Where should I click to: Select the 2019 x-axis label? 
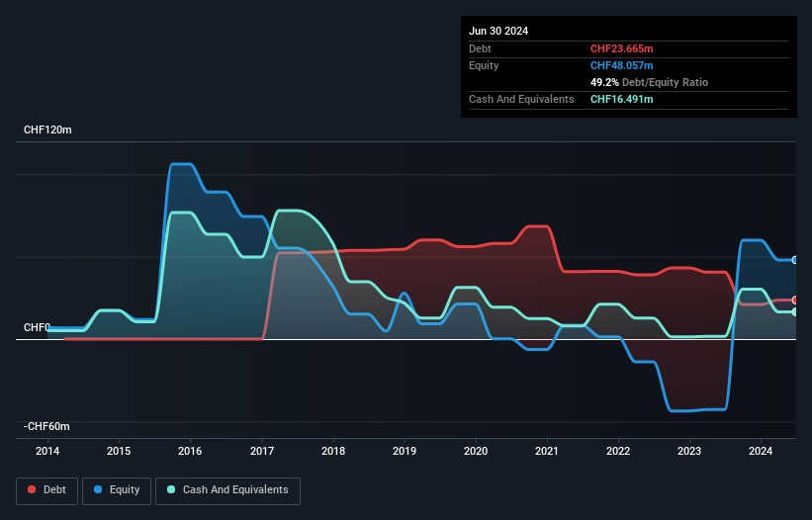pyautogui.click(x=405, y=451)
